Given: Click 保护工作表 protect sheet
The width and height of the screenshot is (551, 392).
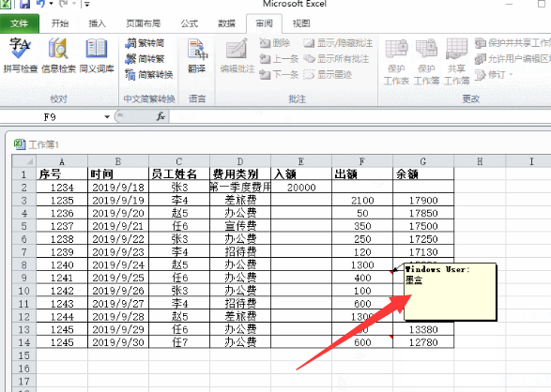Looking at the screenshot, I should point(396,62).
